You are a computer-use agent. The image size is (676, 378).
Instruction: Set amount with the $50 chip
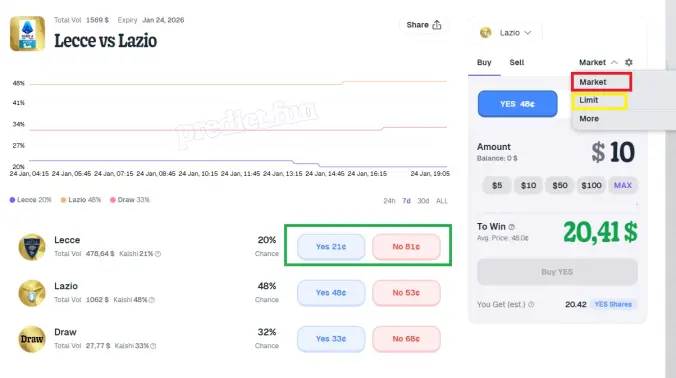click(560, 185)
